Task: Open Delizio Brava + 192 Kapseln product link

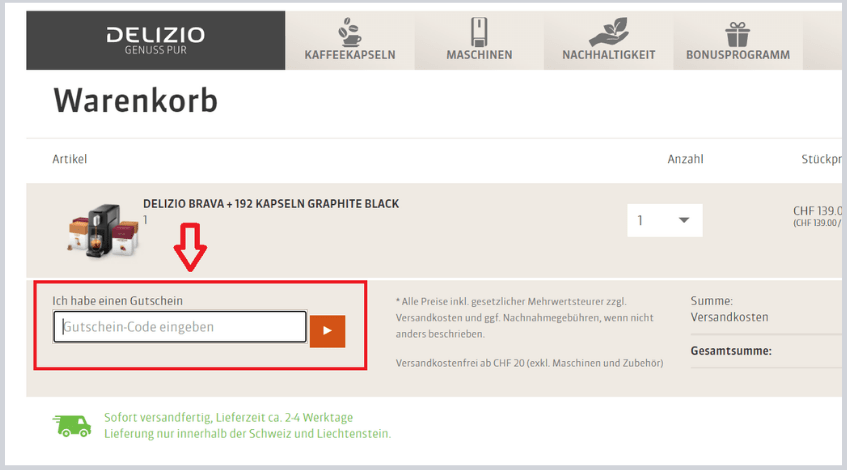Action: pyautogui.click(x=271, y=204)
